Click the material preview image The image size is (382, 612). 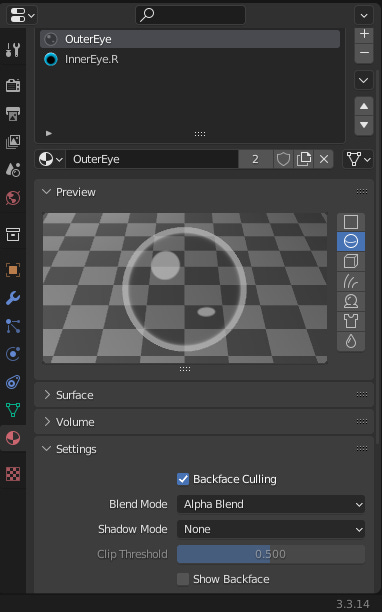[185, 288]
